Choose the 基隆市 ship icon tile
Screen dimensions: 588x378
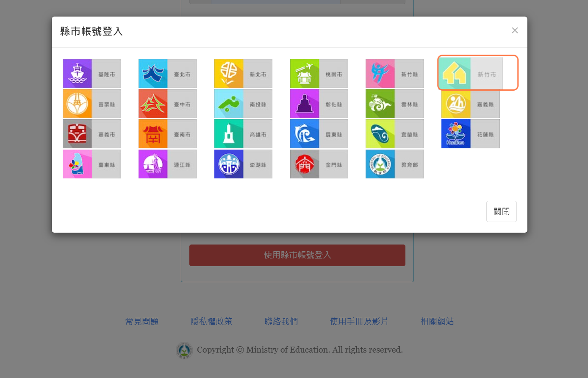click(x=92, y=74)
